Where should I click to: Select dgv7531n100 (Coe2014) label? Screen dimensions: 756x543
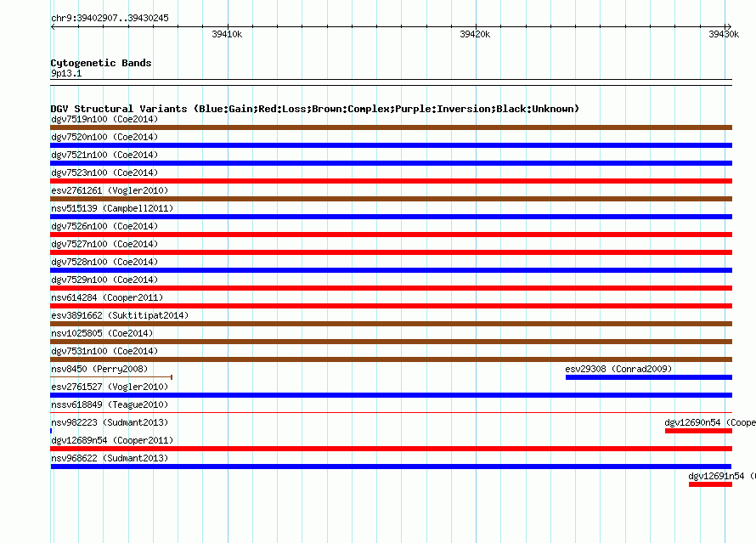[x=104, y=351]
